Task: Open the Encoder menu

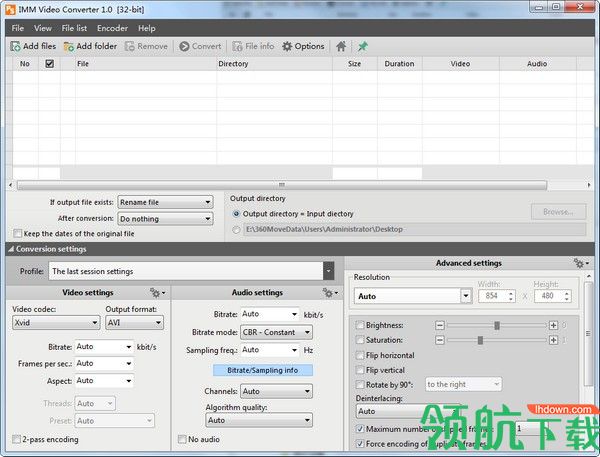Action: click(112, 28)
